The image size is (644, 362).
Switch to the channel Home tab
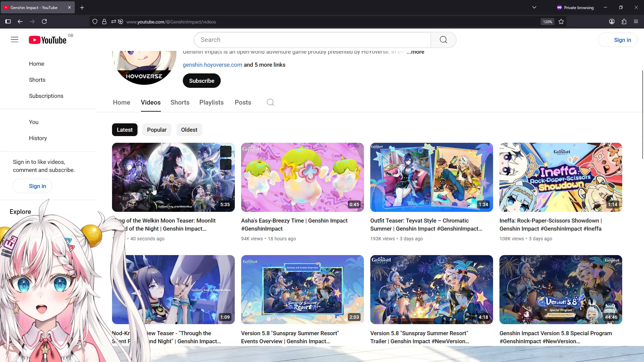coord(121,103)
